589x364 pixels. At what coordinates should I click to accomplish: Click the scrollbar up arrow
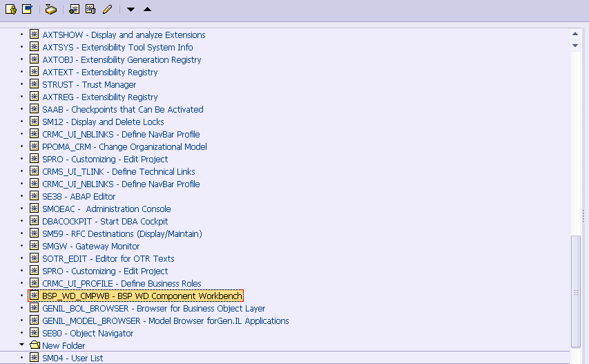pos(575,34)
